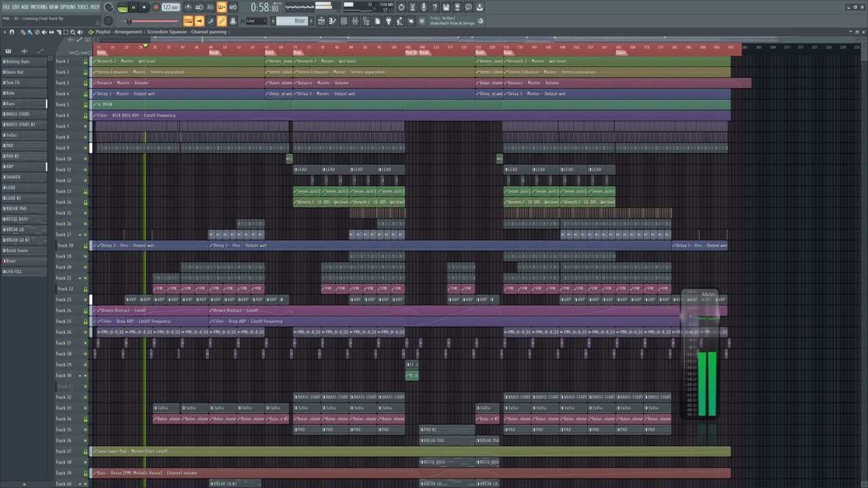Select the playlist zoom tool
868x488 pixels.
click(x=73, y=33)
